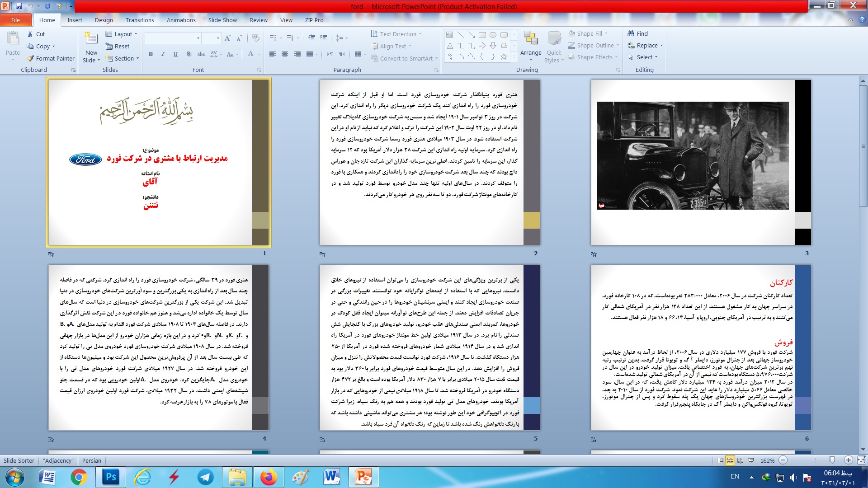Increase the list indent level

pyautogui.click(x=323, y=38)
